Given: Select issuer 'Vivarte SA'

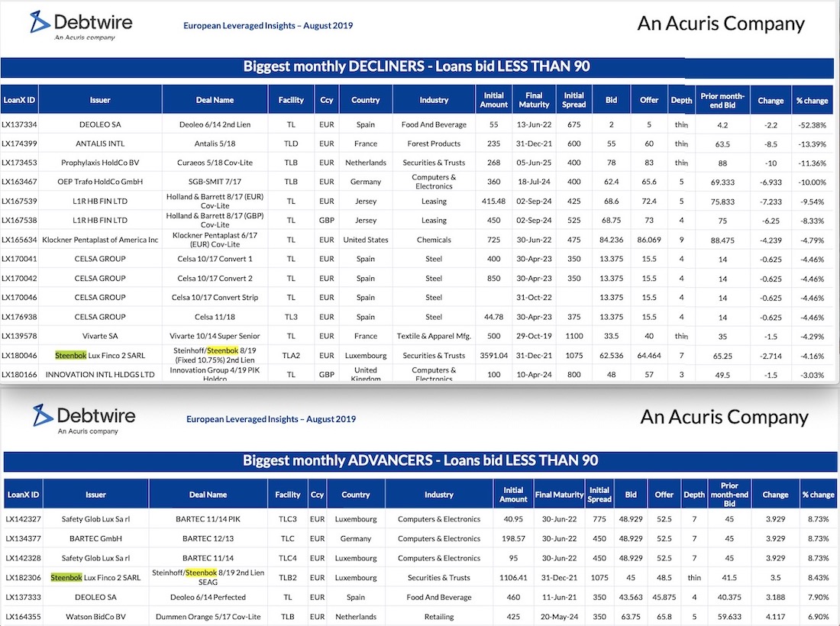Looking at the screenshot, I should [x=100, y=336].
